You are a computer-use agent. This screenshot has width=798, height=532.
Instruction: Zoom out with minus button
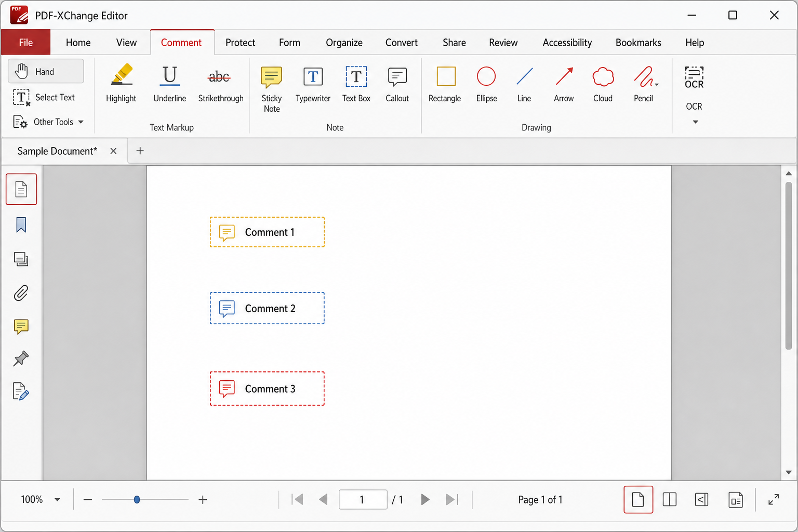click(88, 500)
